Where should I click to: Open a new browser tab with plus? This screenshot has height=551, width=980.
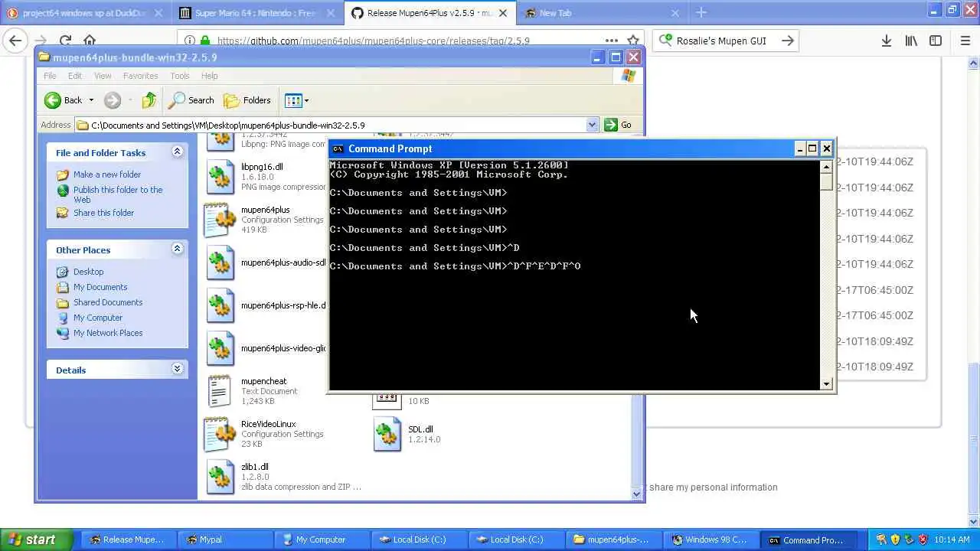(701, 12)
